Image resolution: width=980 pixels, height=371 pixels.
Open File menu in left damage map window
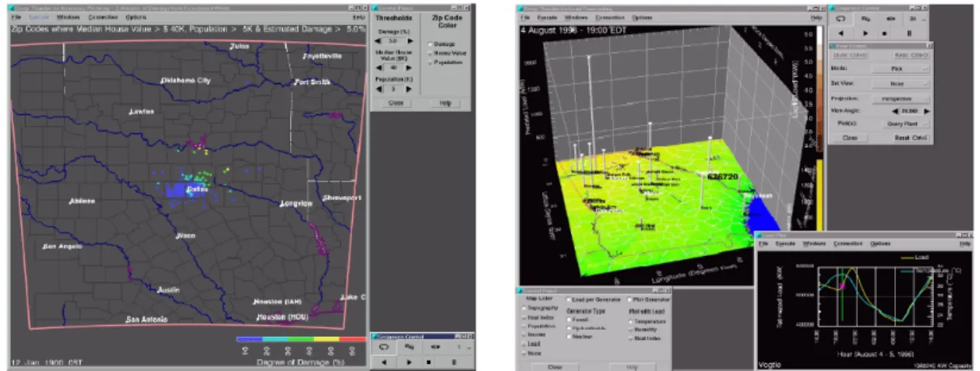click(15, 17)
